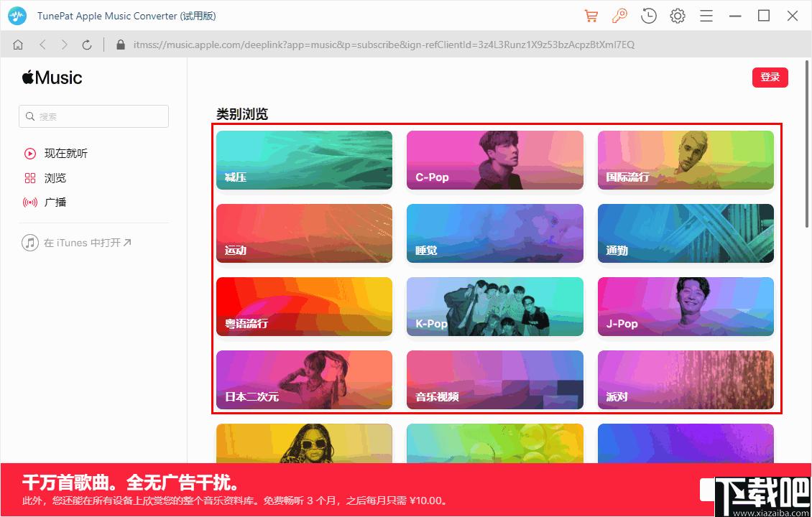Open the J-Pop category card
This screenshot has width=812, height=517.
[x=686, y=307]
